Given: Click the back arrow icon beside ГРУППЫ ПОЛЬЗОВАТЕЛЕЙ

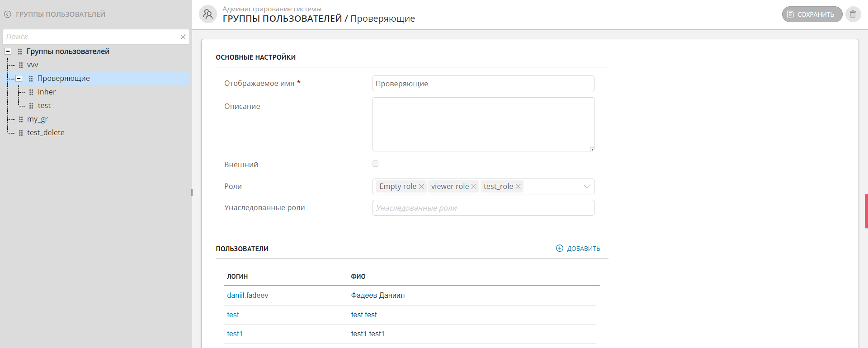Looking at the screenshot, I should (8, 14).
